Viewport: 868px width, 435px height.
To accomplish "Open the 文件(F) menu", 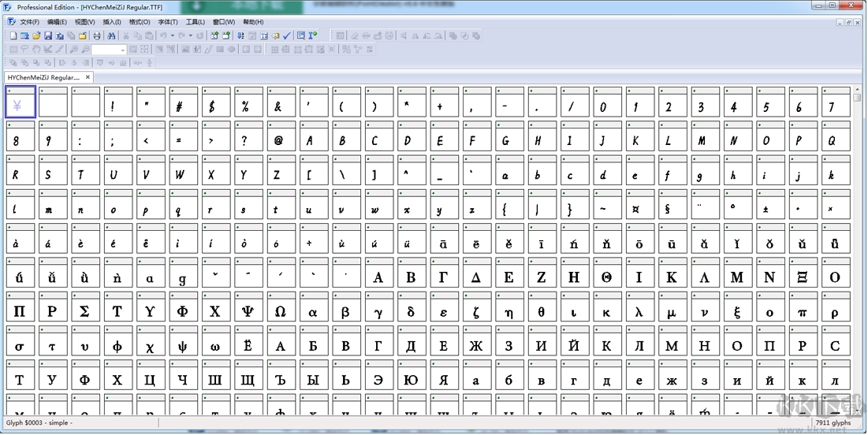I will tap(29, 22).
